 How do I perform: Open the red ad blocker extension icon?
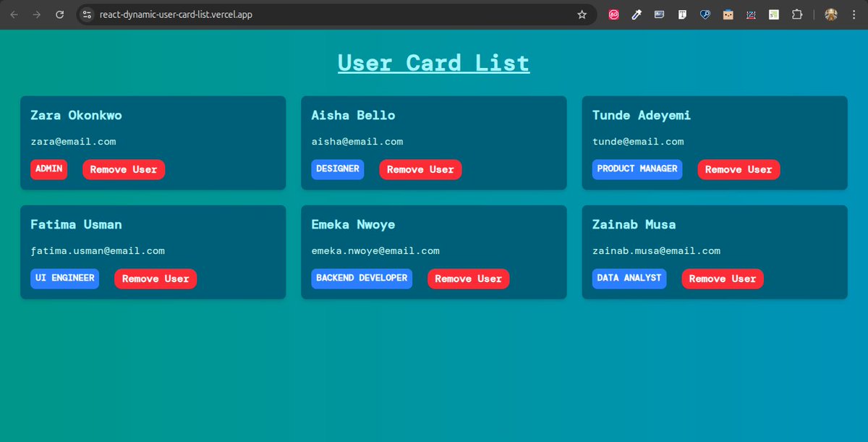click(x=613, y=14)
